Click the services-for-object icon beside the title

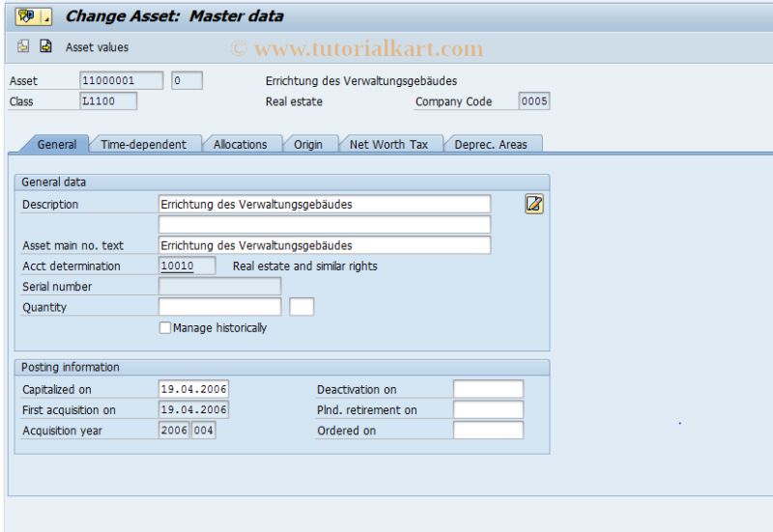(x=27, y=16)
